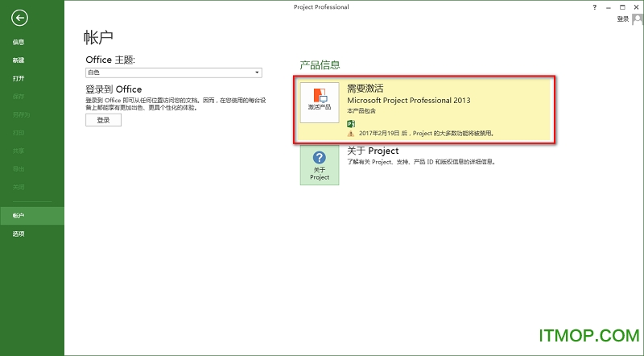Viewport: 644px width, 356px height.
Task: Click greyed 另存为 (Save As) entry
Action: pos(22,114)
